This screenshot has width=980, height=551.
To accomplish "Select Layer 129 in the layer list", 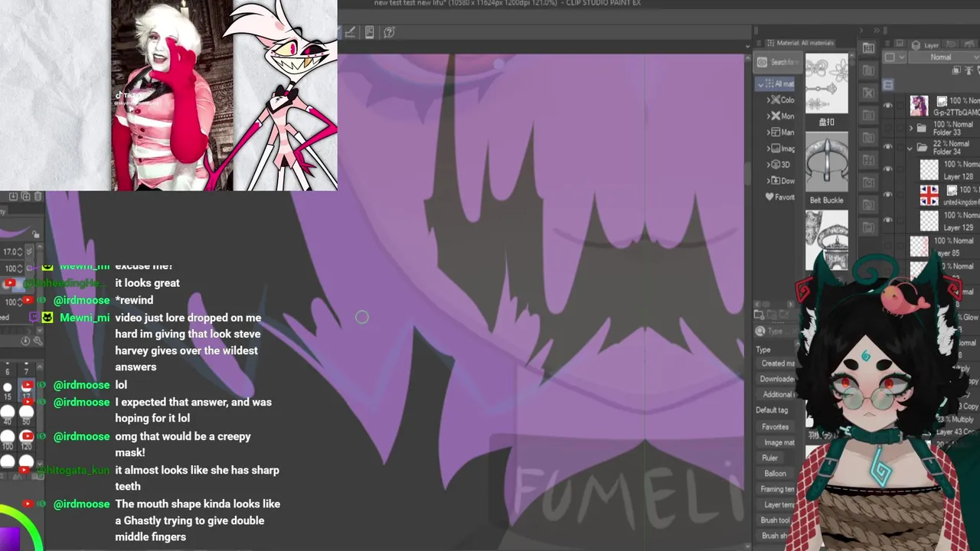I will tap(949, 221).
